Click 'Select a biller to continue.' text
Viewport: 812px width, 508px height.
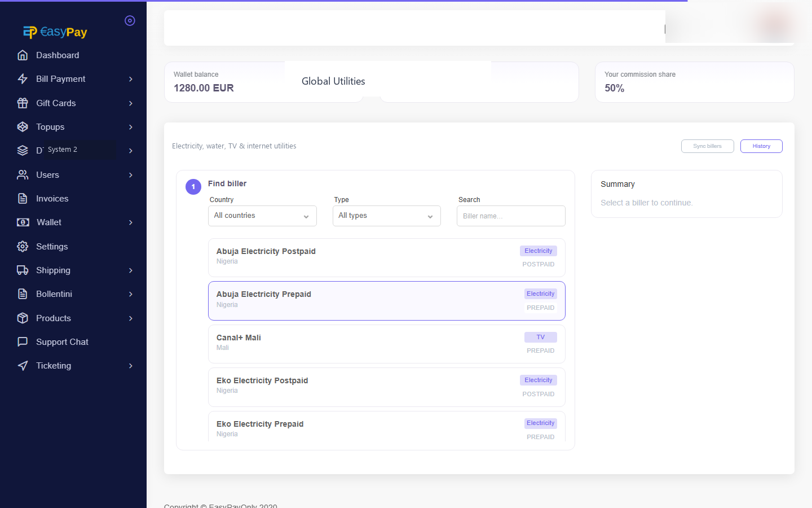pyautogui.click(x=647, y=203)
